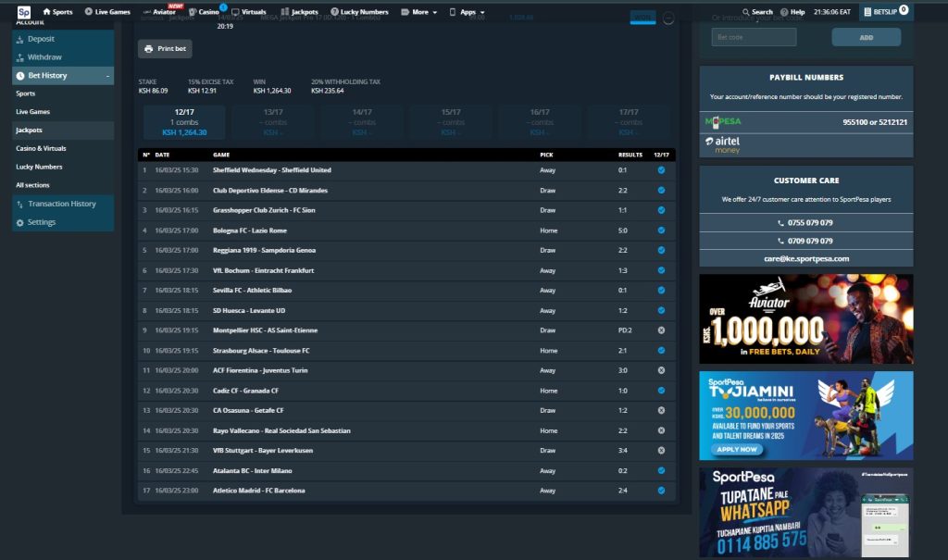Viewport: 948px width, 560px height.
Task: Click check icon for Bologna FC row
Action: click(661, 230)
